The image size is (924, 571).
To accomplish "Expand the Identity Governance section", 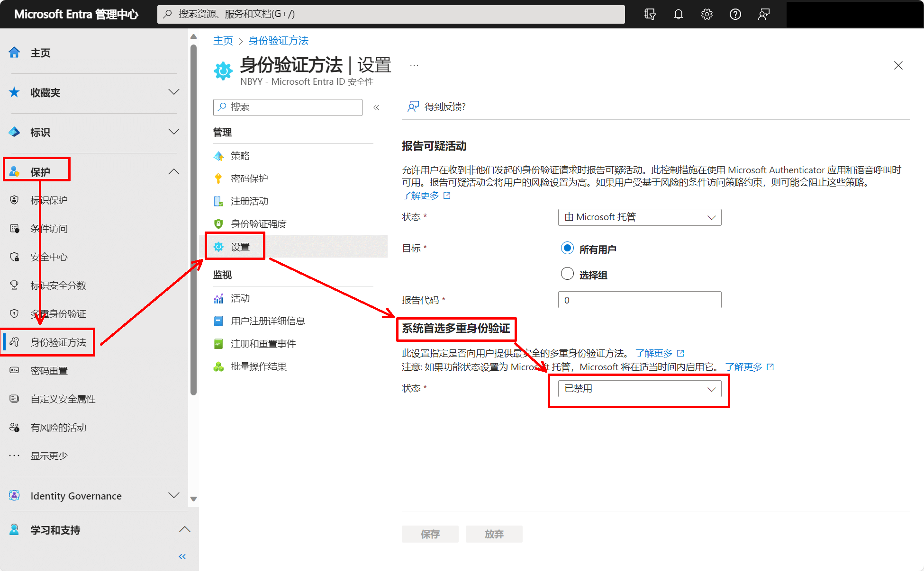I will coord(174,496).
